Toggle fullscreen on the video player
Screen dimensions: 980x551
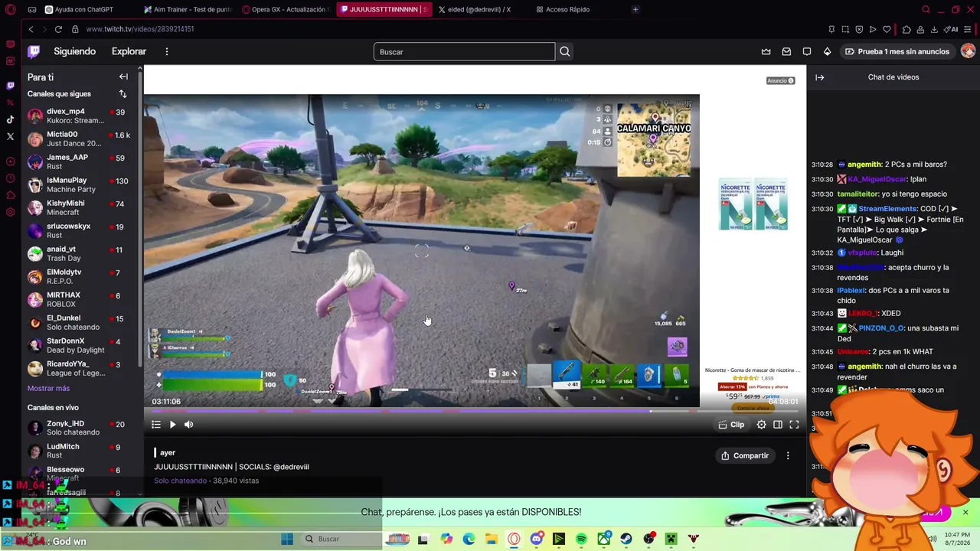click(794, 425)
